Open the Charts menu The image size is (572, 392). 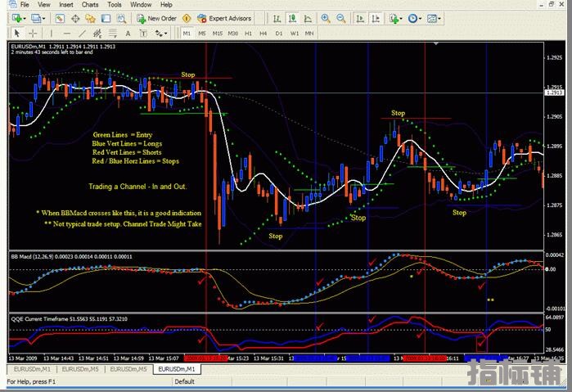point(90,5)
